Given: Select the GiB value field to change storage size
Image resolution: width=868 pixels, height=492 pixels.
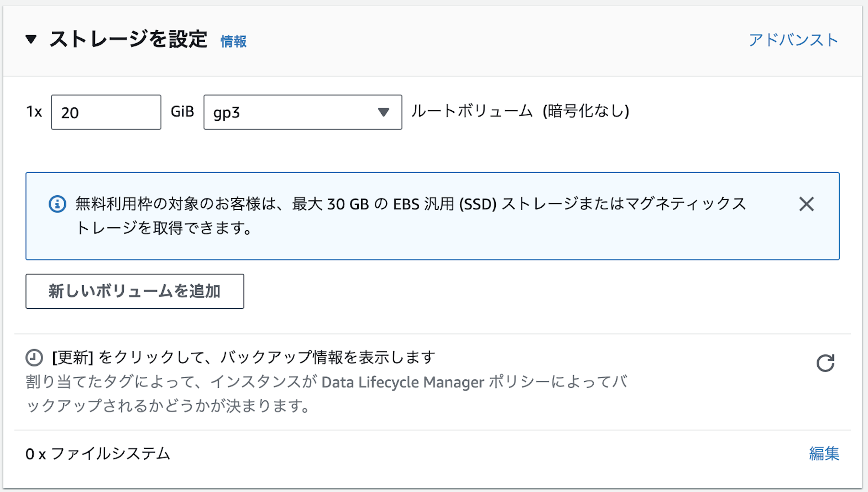Looking at the screenshot, I should pos(106,112).
